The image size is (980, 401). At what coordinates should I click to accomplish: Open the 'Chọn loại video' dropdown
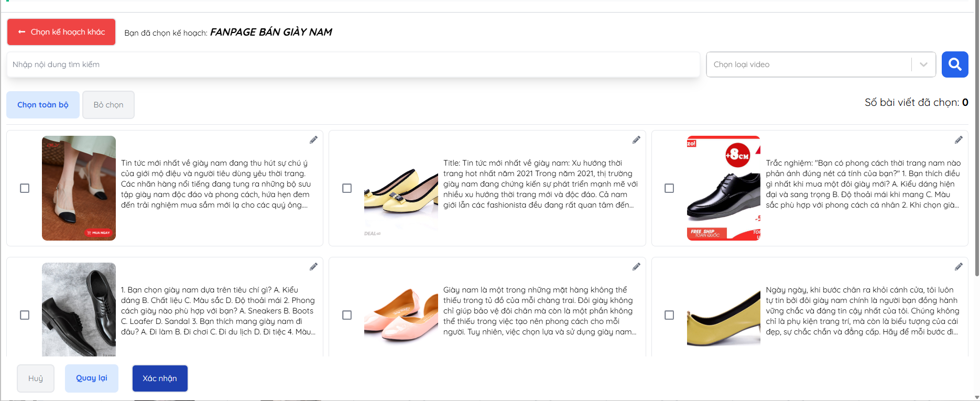coord(809,64)
